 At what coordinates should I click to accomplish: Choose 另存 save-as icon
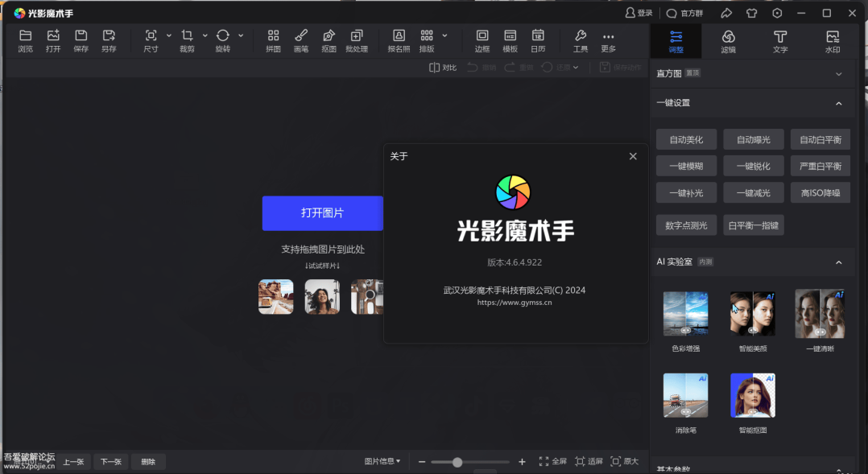click(x=109, y=41)
